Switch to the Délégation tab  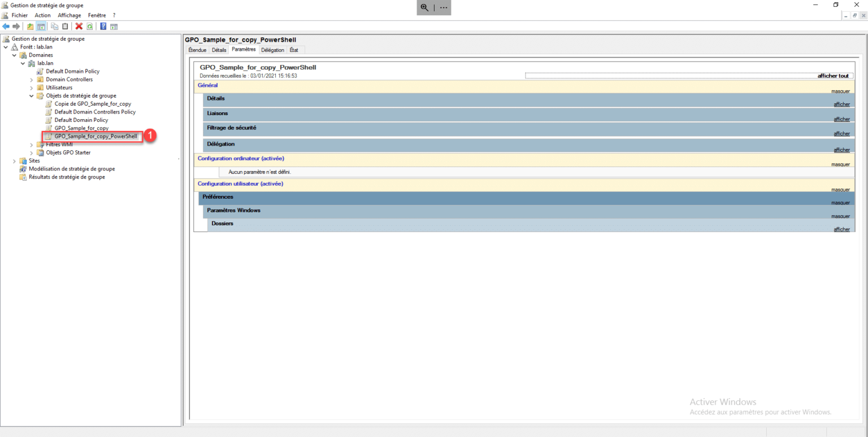click(273, 50)
